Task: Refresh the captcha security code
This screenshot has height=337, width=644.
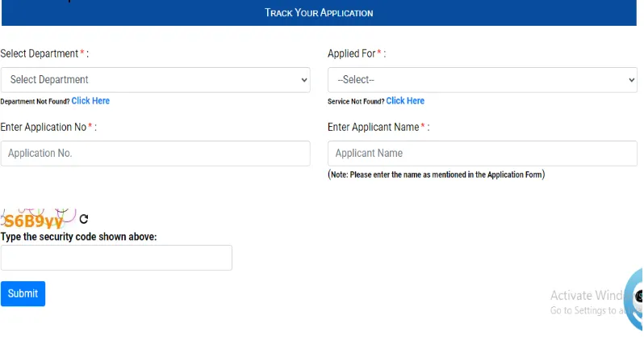Action: click(x=84, y=219)
